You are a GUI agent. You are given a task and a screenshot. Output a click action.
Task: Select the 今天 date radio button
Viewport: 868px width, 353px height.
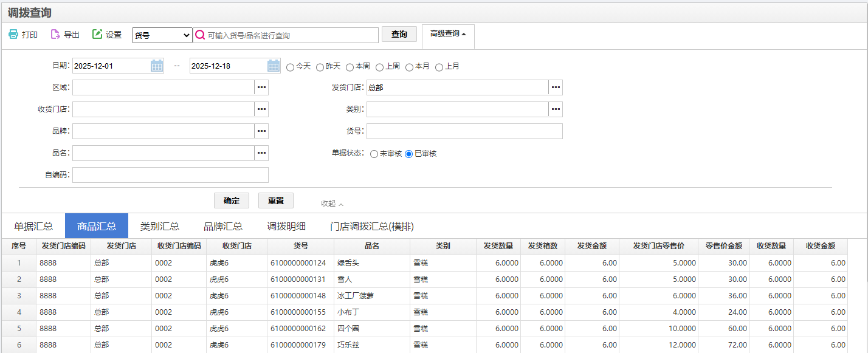click(x=290, y=67)
